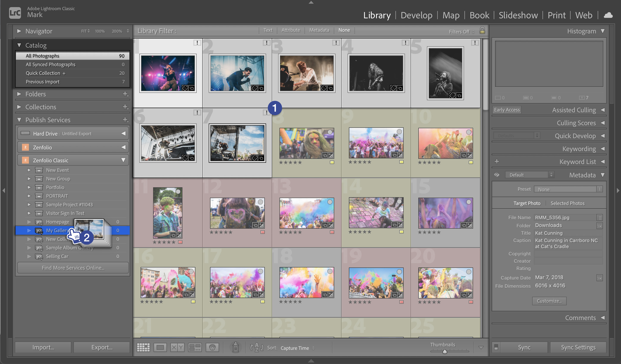Open Compare view XY icon
Viewport: 621px width, 364px height.
(177, 347)
